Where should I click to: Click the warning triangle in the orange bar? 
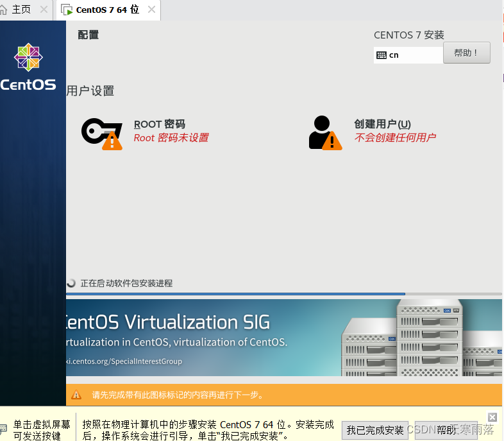pos(76,395)
